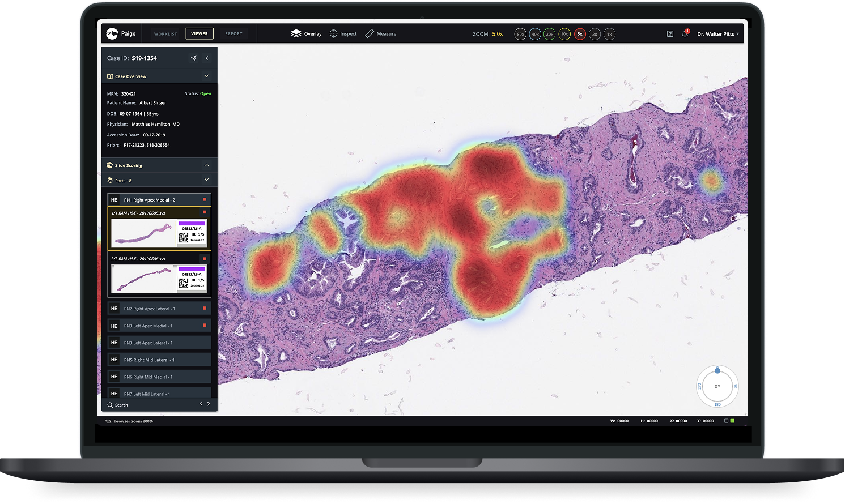Select PN3 Left Apex Lateral - 1 part
The image size is (845, 504).
pyautogui.click(x=159, y=343)
